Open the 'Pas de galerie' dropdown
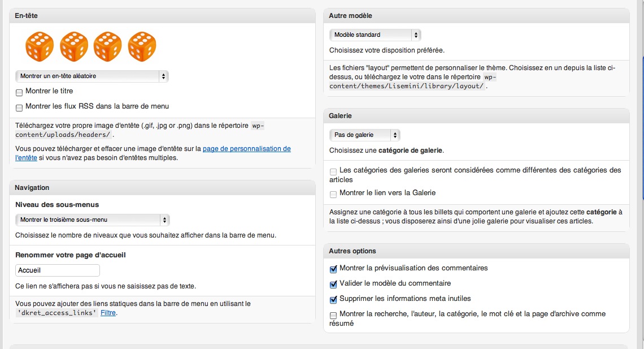 pos(365,135)
